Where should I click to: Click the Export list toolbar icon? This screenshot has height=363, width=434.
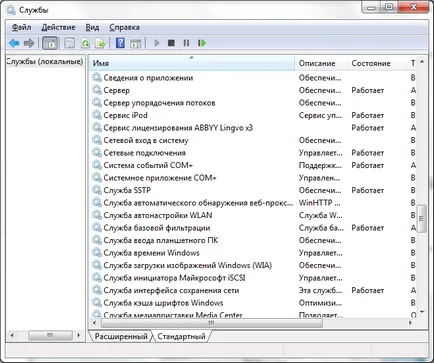100,43
